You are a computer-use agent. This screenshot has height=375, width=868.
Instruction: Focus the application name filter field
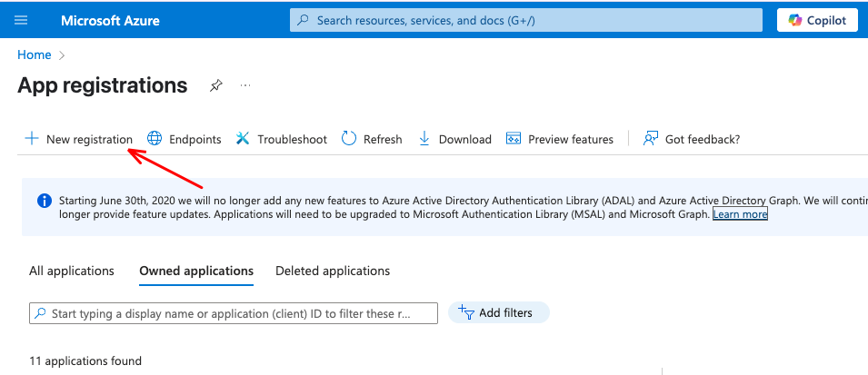233,313
